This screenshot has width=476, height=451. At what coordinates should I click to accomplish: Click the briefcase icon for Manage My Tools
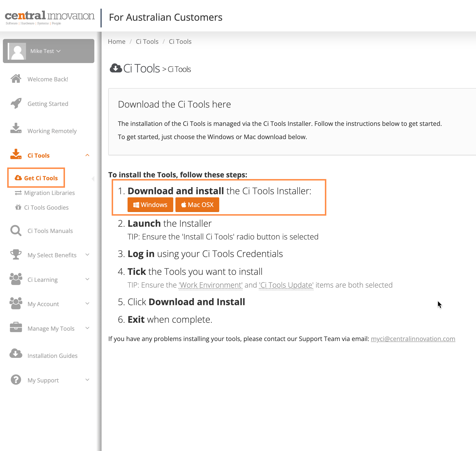coord(16,327)
